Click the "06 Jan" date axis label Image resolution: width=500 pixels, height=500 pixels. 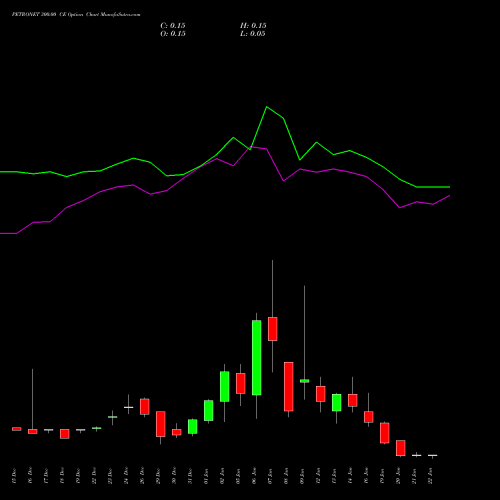point(254,476)
